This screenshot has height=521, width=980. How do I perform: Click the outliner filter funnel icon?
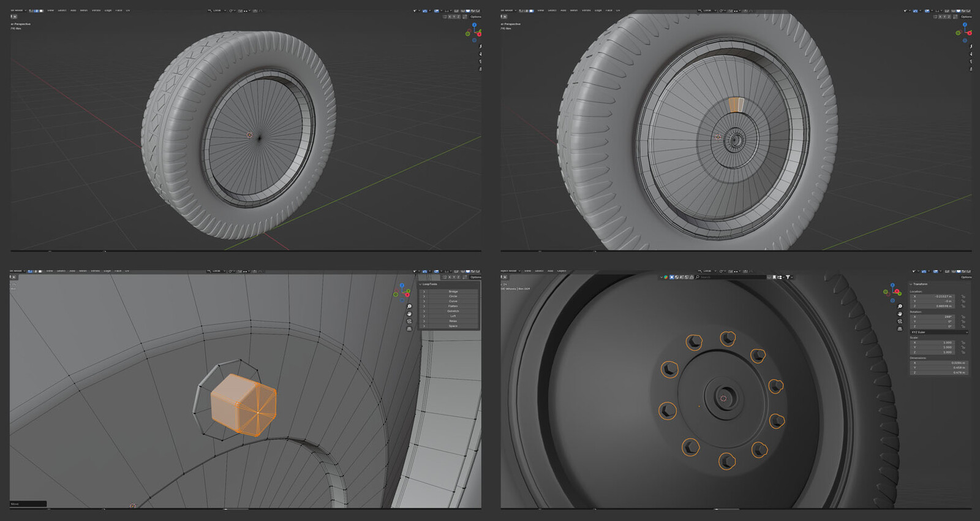(788, 277)
